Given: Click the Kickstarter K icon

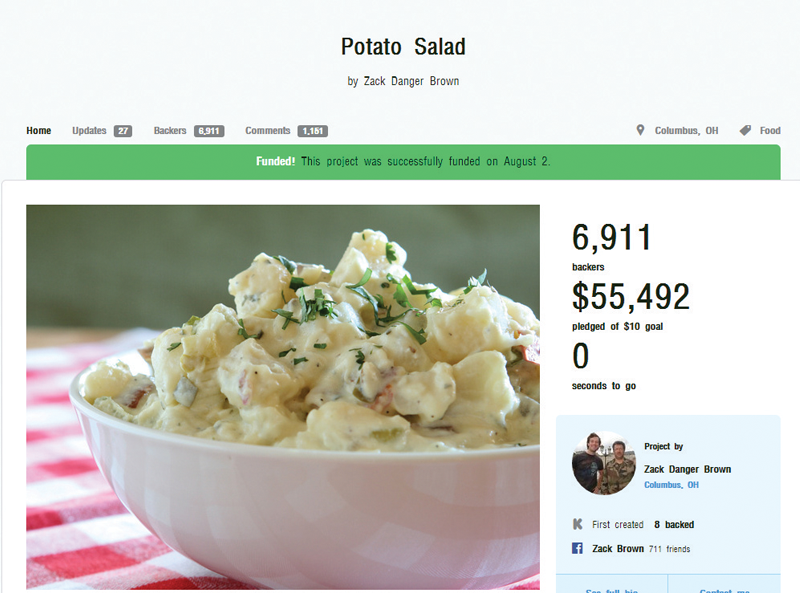Looking at the screenshot, I should pyautogui.click(x=578, y=524).
